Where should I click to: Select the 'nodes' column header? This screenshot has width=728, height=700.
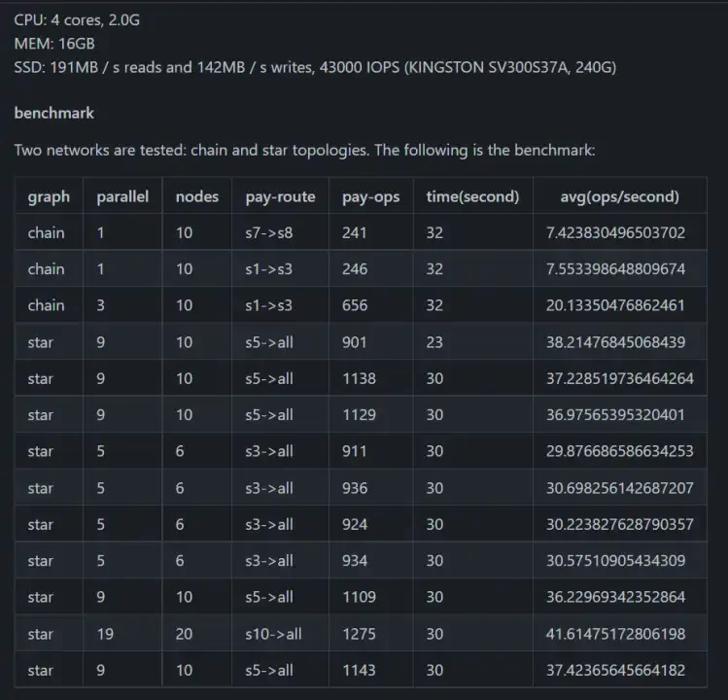click(196, 196)
